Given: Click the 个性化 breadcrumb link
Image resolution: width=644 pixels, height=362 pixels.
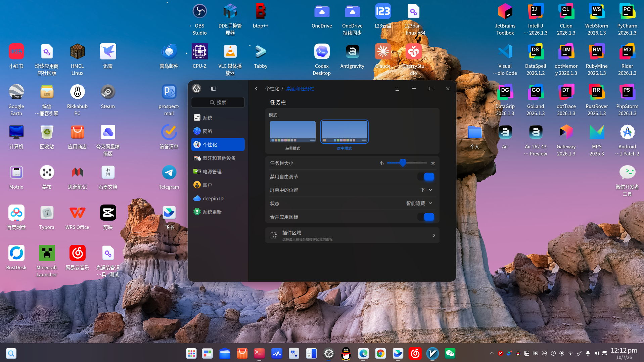Looking at the screenshot, I should click(x=272, y=89).
